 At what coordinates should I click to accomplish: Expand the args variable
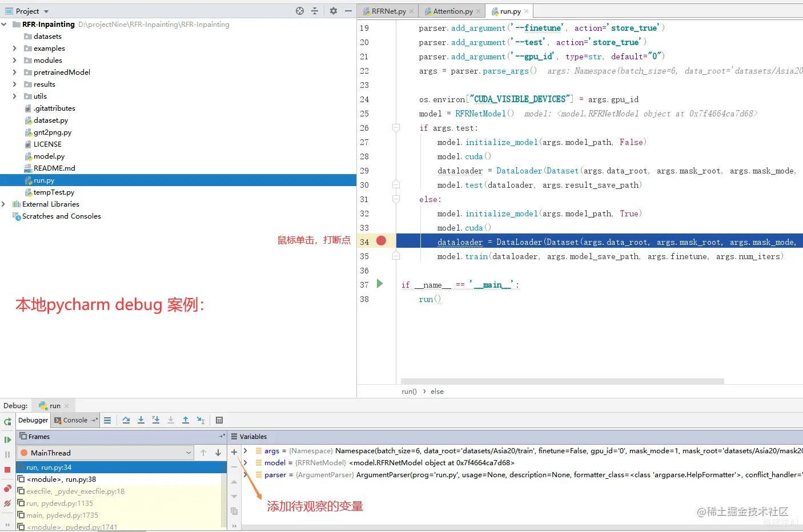(x=246, y=451)
